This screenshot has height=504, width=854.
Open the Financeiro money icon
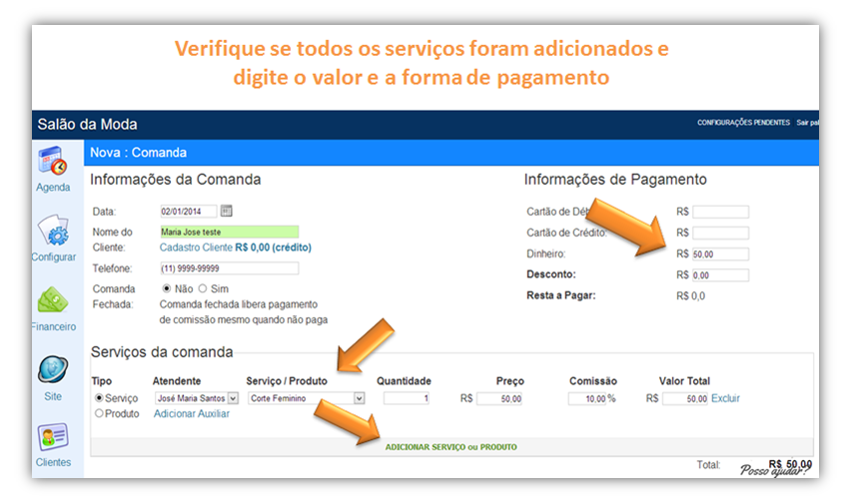point(53,299)
